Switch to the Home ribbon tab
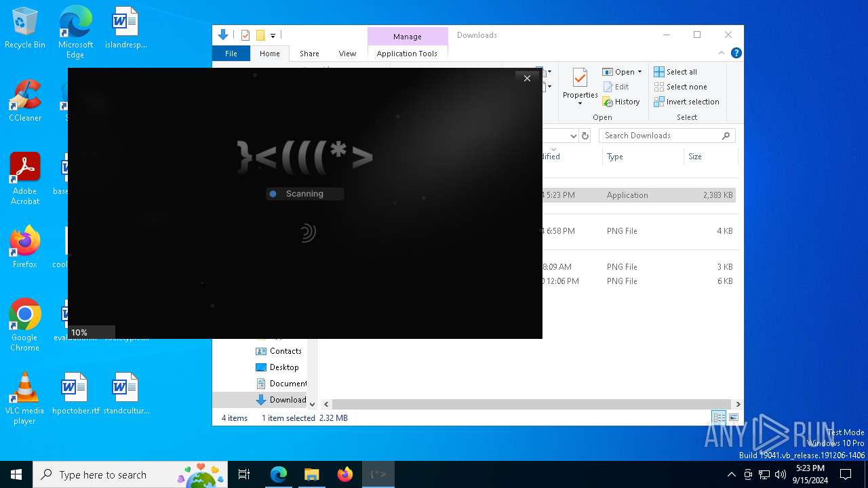Screen dimensions: 868x488 point(269,54)
